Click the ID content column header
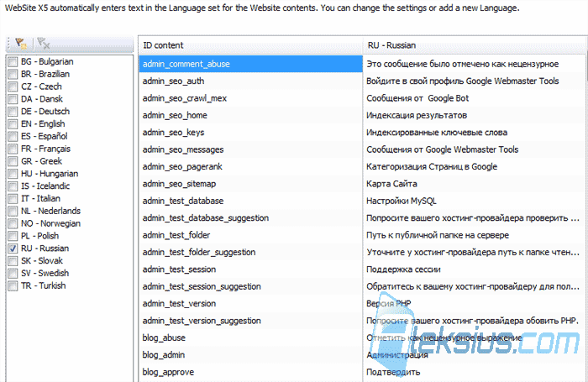Viewport: 588px width, 382px height. tap(250, 45)
